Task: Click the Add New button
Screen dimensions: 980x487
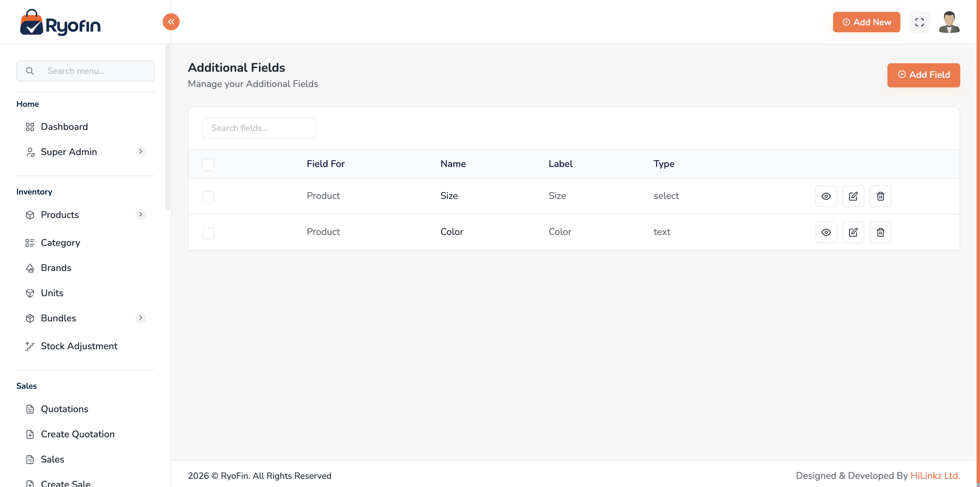Action: (866, 22)
